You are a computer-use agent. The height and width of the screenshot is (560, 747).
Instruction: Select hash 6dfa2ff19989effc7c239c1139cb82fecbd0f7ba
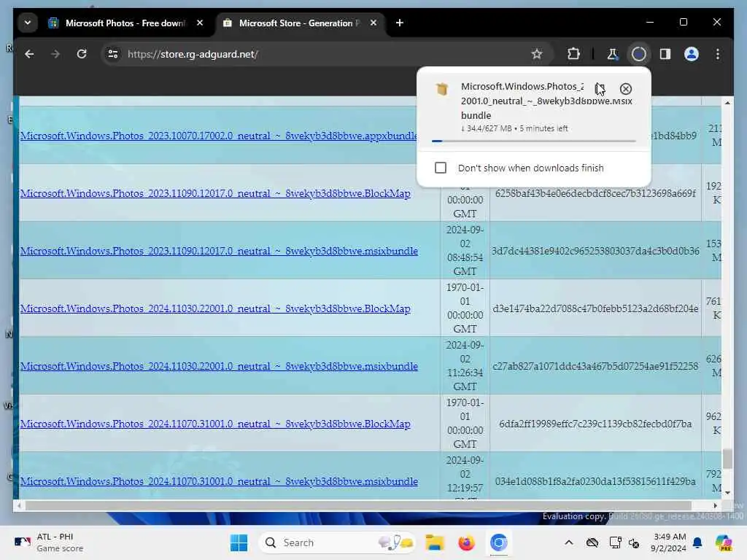595,424
